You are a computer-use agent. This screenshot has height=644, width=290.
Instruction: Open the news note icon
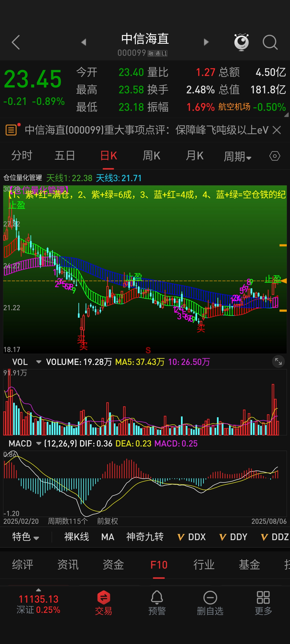[11, 130]
